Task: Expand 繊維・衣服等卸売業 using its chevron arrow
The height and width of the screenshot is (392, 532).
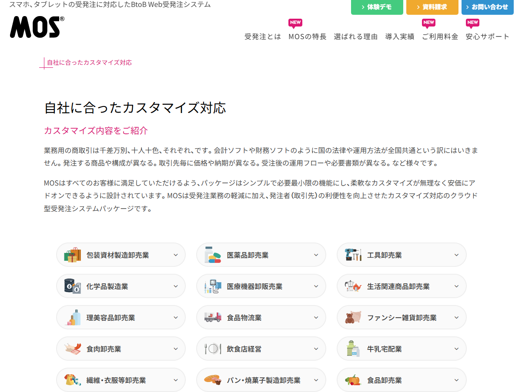Action: tap(176, 380)
